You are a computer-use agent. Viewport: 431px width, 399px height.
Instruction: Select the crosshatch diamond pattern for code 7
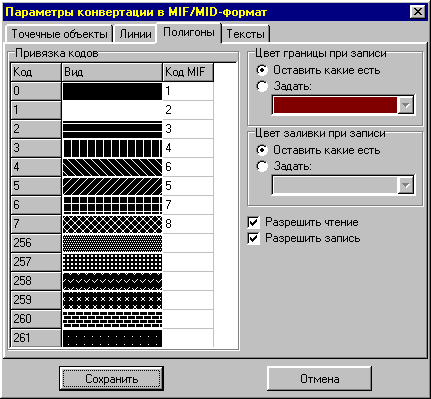112,224
